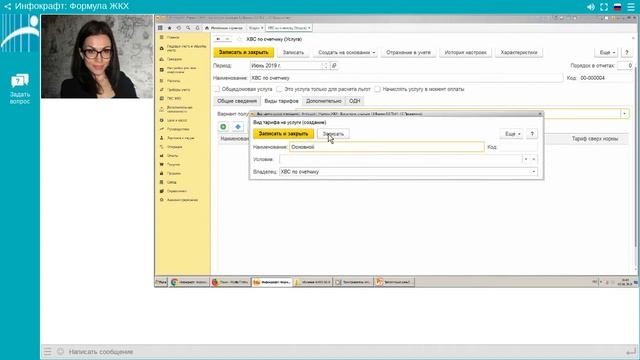Change language via Russian flag icon

tap(618, 7)
